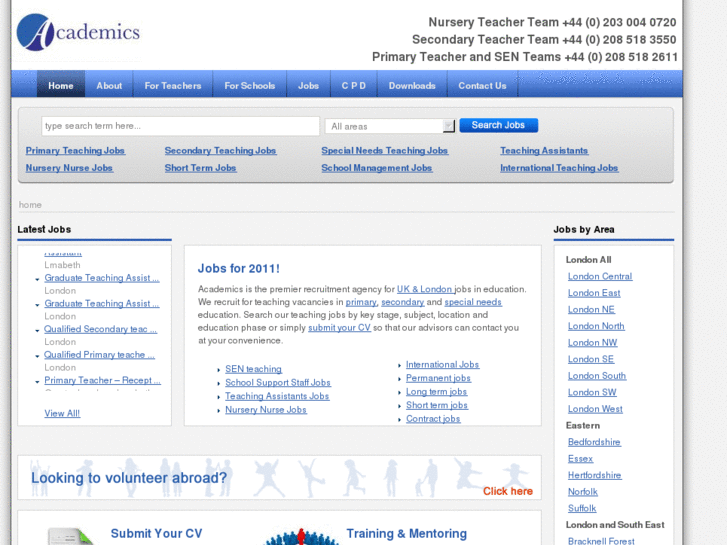The image size is (727, 545).
Task: Open the C P D nav item
Action: point(354,86)
